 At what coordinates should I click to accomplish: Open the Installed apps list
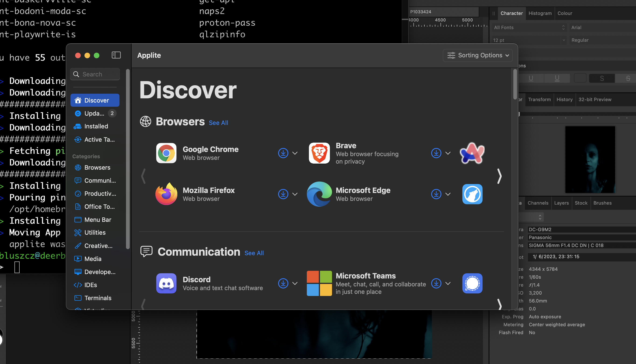tap(95, 126)
